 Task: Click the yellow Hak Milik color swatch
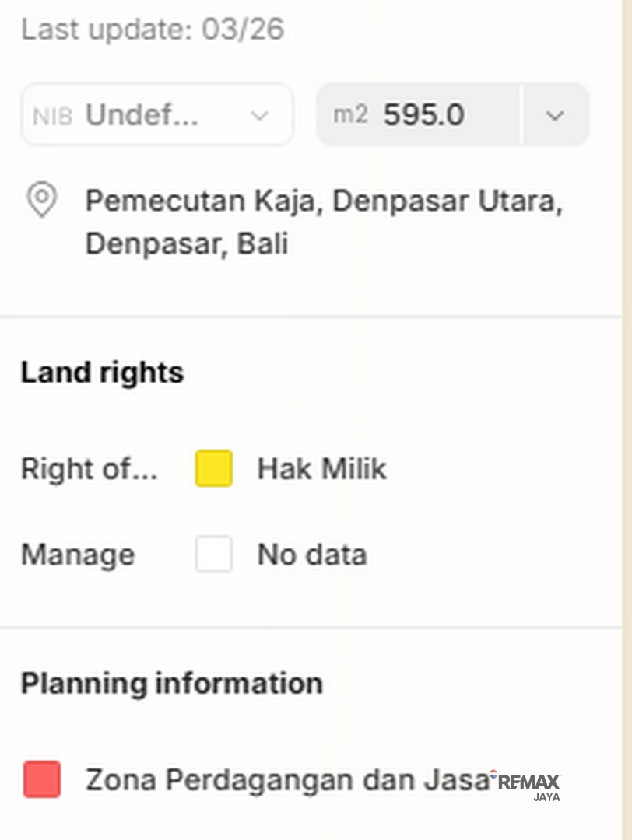click(214, 469)
